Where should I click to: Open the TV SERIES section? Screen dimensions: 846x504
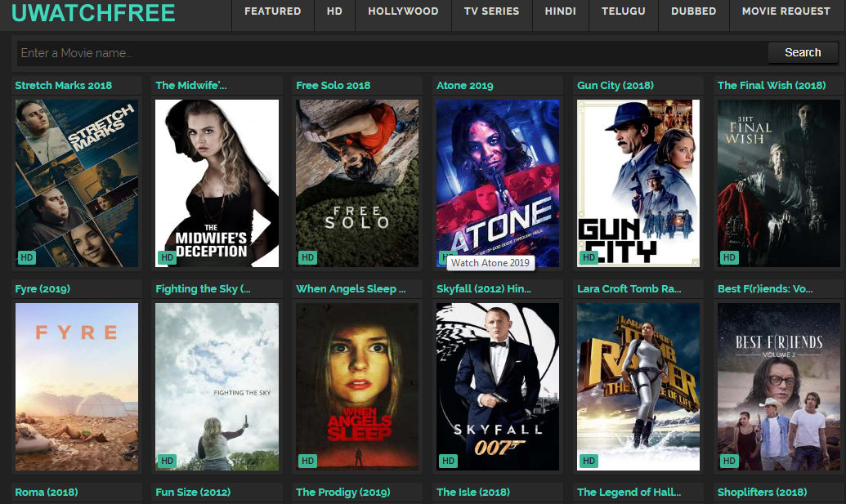tap(491, 11)
